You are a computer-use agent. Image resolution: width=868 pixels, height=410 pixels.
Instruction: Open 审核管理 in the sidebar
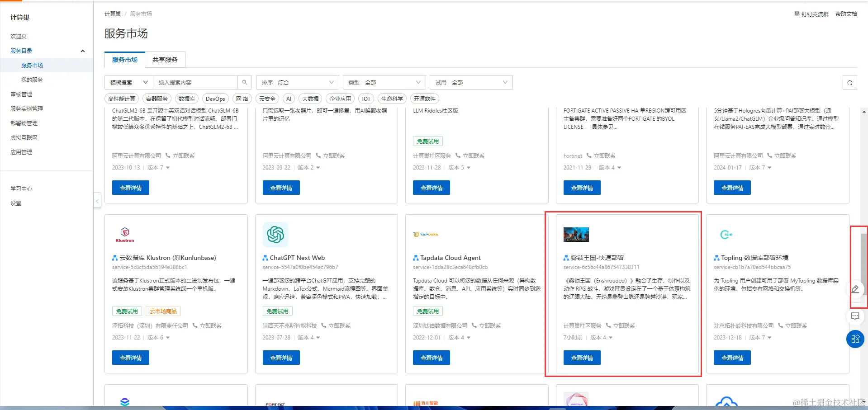(x=21, y=94)
